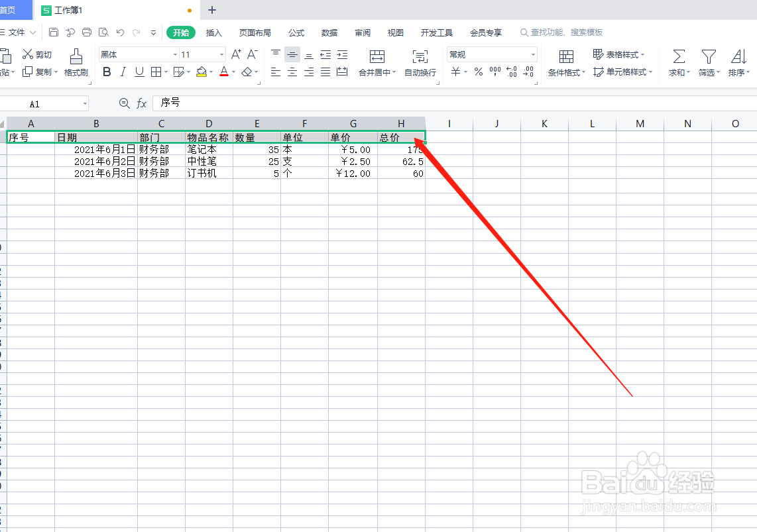This screenshot has height=532, width=757.
Task: Open the 开发工具 tab
Action: (x=436, y=33)
